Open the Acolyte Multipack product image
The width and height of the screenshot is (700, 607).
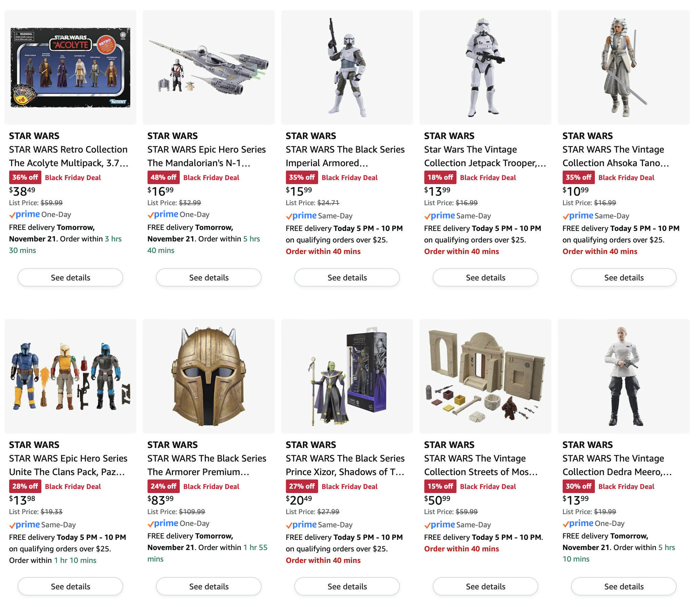70,67
